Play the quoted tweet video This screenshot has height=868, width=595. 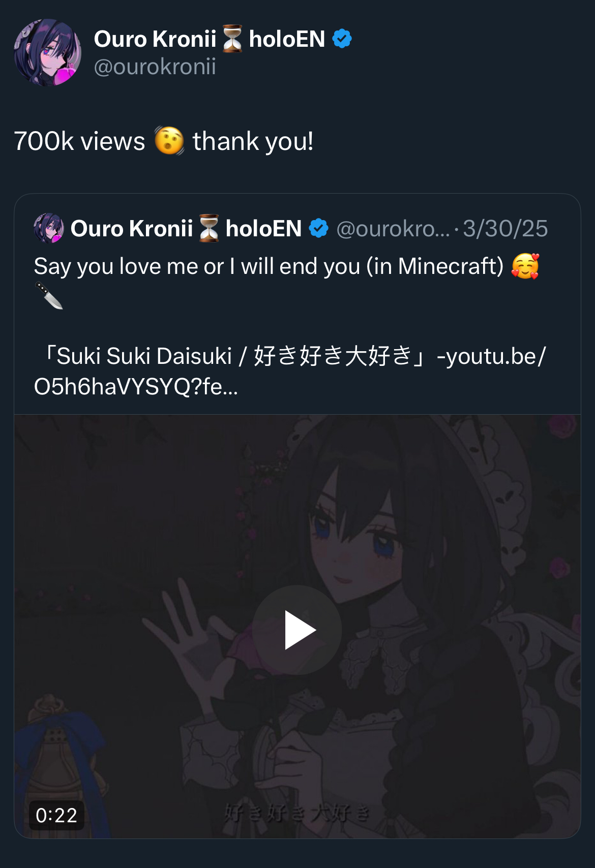297,630
